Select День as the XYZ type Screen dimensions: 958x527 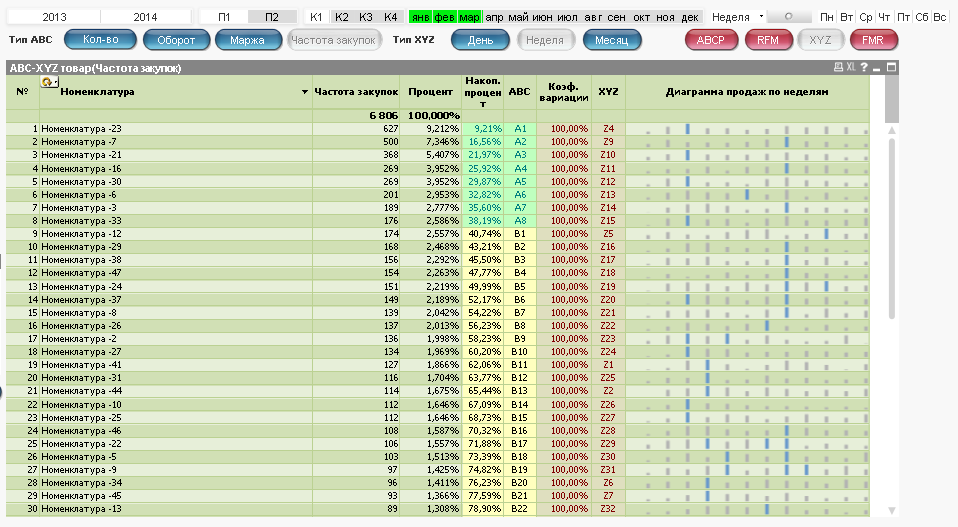pos(480,40)
